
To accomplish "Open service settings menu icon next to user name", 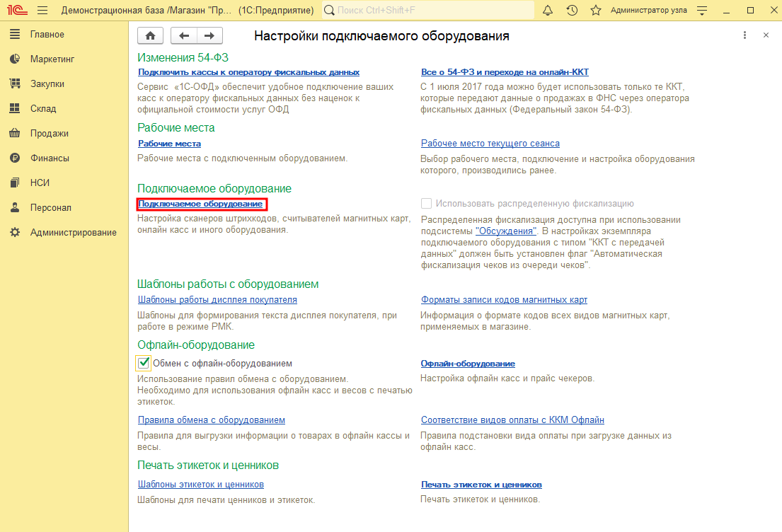I will [x=702, y=10].
